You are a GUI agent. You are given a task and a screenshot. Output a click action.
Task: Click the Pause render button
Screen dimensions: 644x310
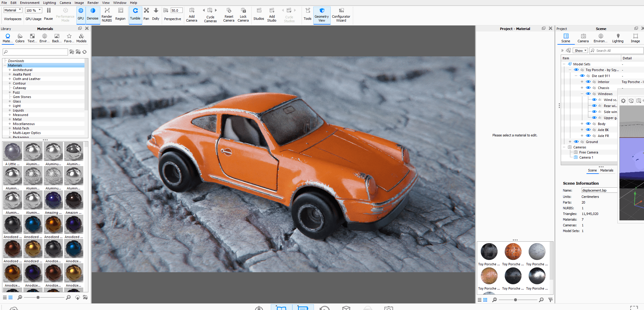click(49, 14)
